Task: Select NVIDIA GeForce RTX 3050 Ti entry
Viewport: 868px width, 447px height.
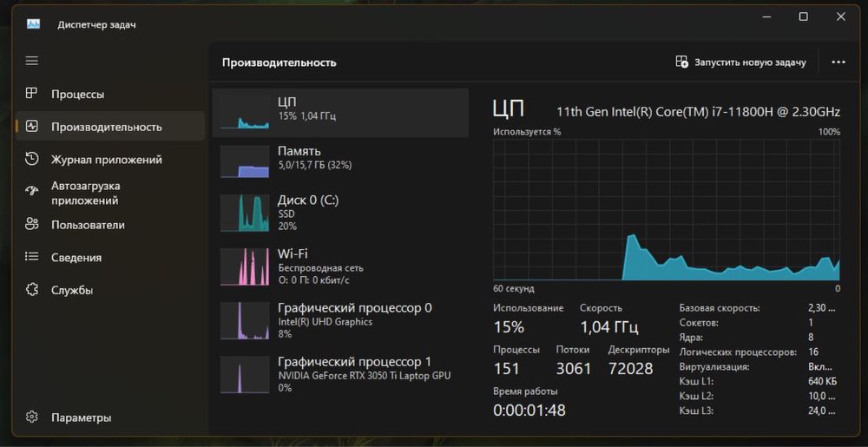Action: tap(340, 375)
